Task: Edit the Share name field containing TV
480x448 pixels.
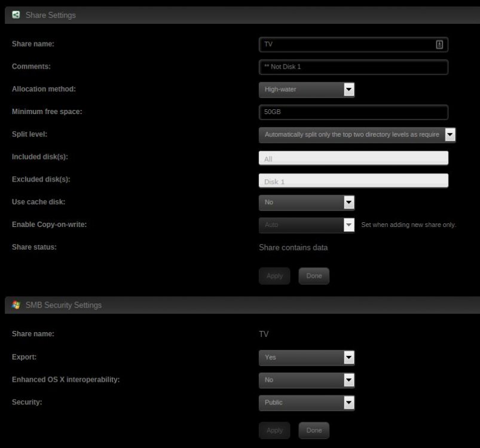Action: click(353, 44)
